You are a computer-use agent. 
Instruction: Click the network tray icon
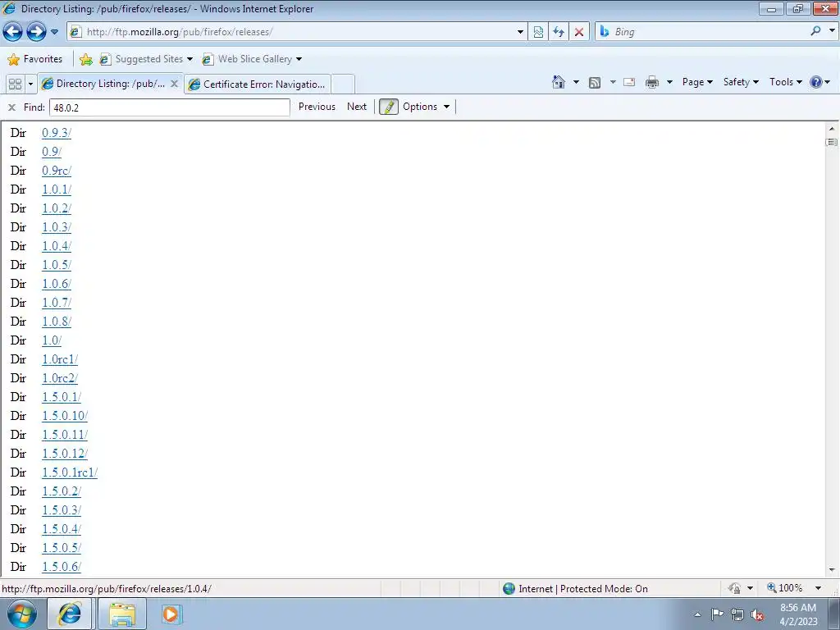pos(737,615)
